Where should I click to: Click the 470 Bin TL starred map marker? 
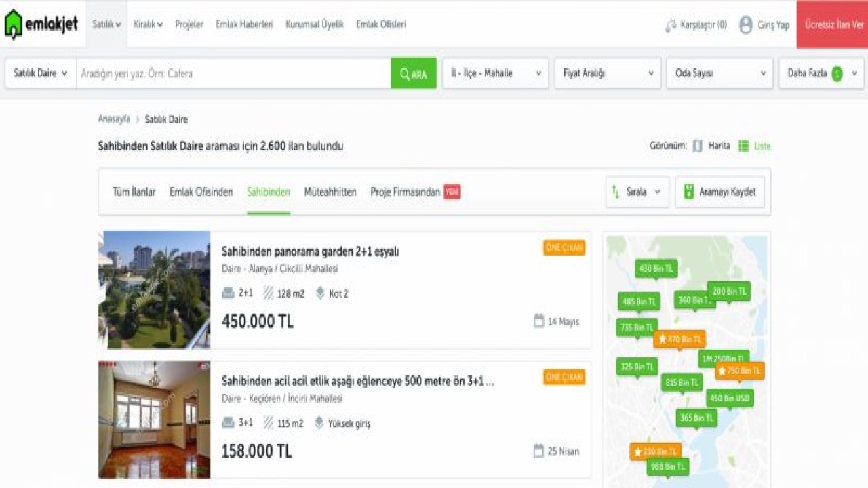tap(679, 339)
